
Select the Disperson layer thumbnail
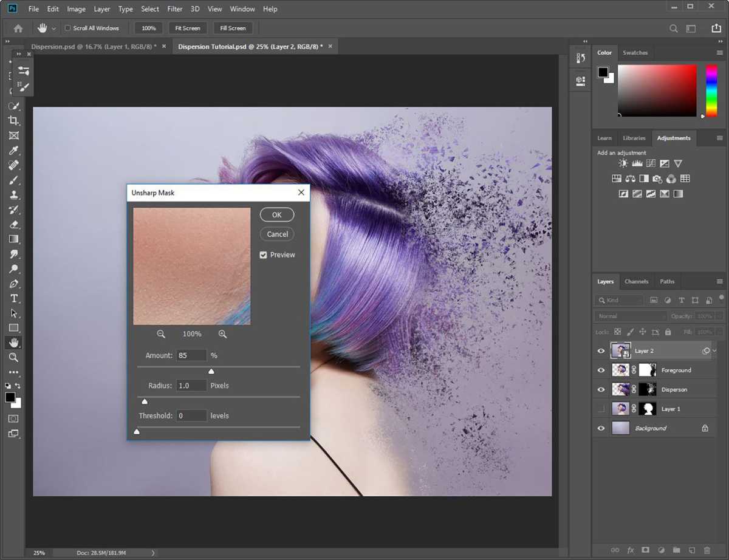[x=622, y=389]
